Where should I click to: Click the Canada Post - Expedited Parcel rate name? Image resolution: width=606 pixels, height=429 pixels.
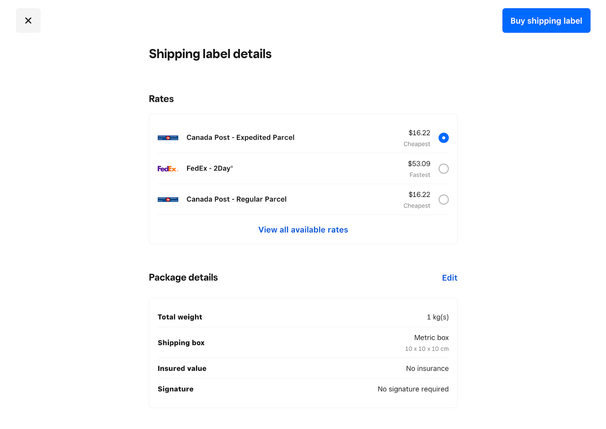pos(240,138)
